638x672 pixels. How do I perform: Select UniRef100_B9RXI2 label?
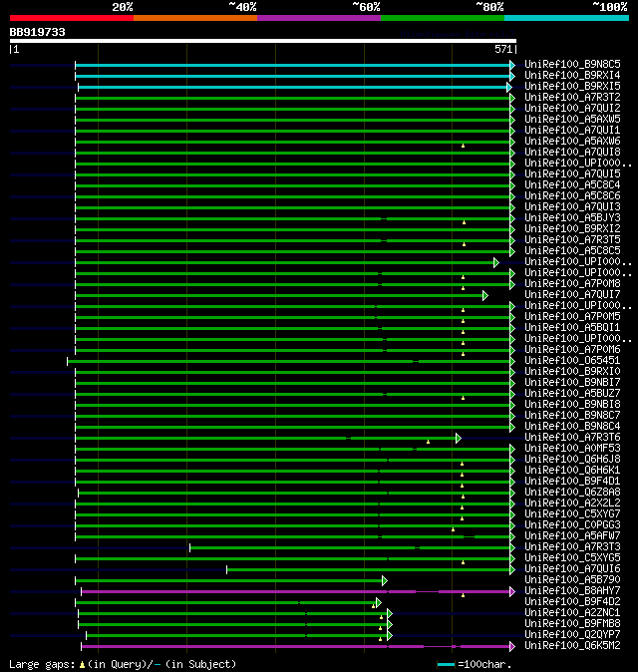[x=572, y=229]
